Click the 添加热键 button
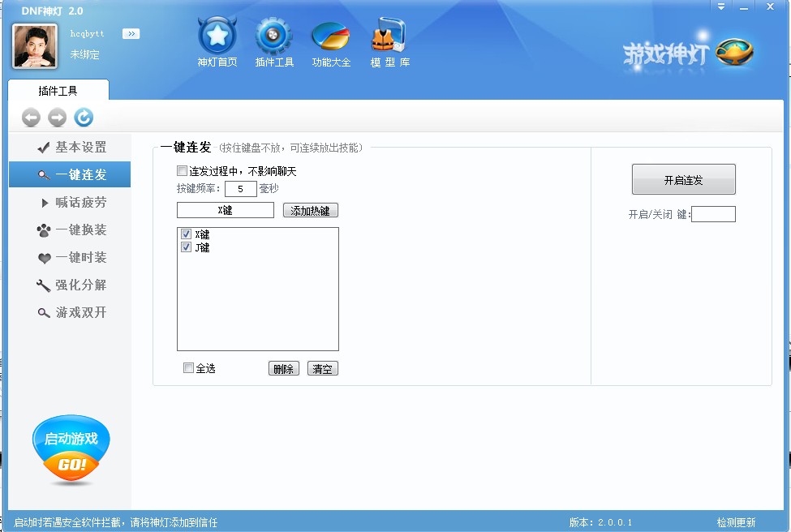The image size is (791, 532). pos(310,210)
